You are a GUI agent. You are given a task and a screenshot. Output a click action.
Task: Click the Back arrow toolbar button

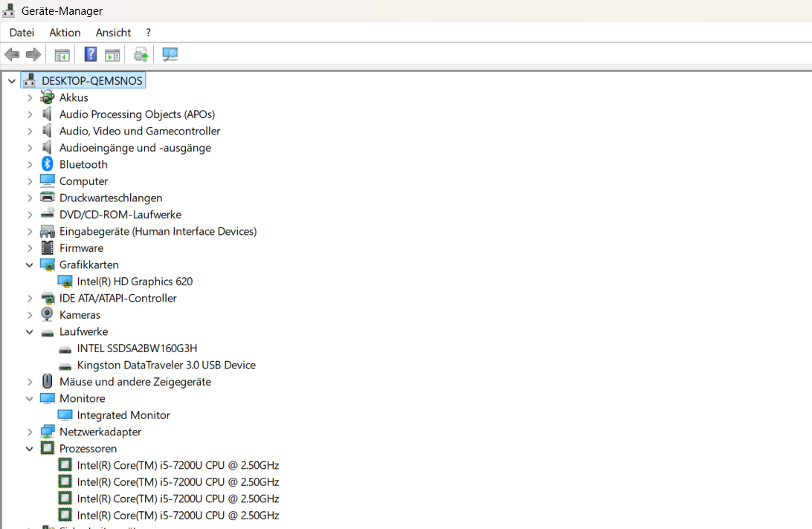pyautogui.click(x=12, y=54)
